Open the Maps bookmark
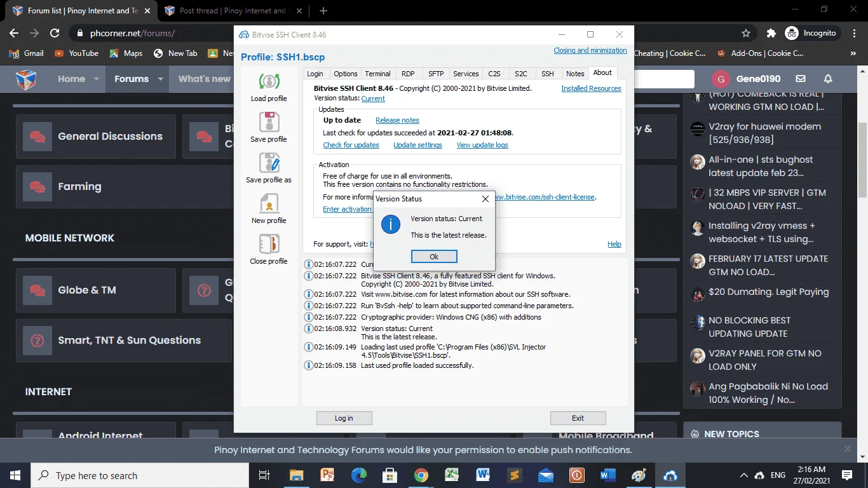 point(126,53)
